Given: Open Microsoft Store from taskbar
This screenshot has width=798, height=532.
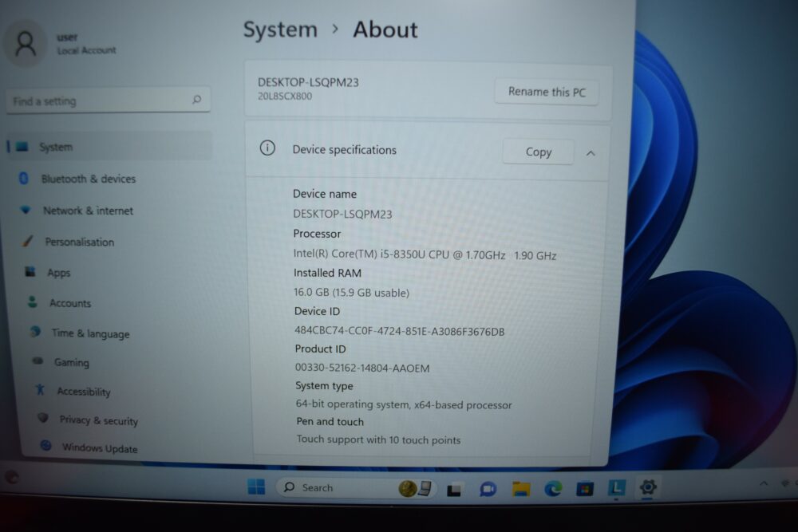Looking at the screenshot, I should tap(585, 489).
